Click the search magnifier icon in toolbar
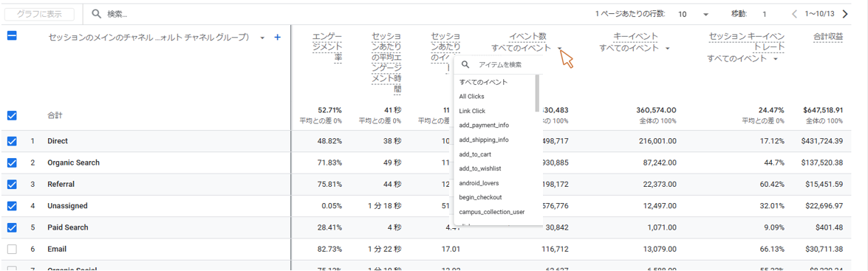The image size is (868, 271). (96, 14)
